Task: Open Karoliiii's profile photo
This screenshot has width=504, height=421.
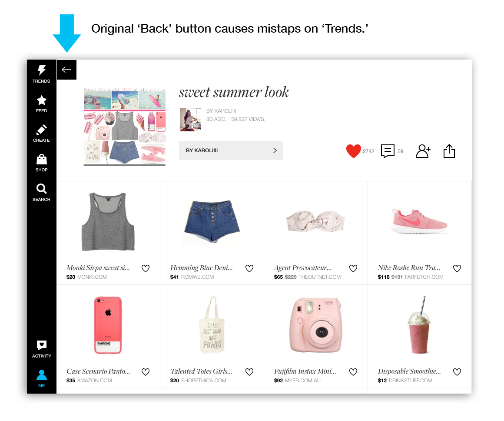Action: tap(191, 120)
